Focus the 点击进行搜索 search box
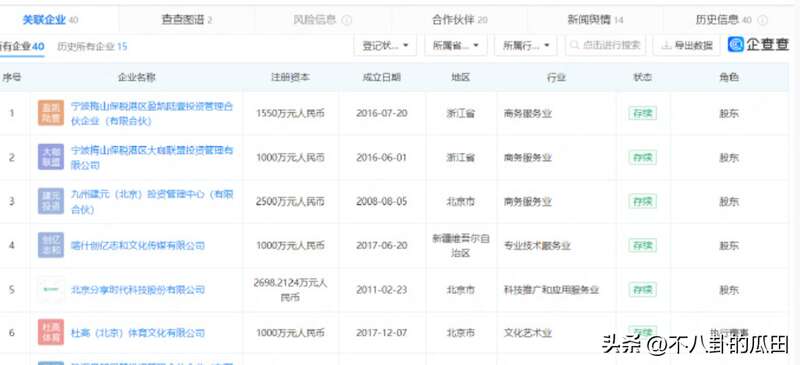The width and height of the screenshot is (800, 365). pyautogui.click(x=606, y=45)
